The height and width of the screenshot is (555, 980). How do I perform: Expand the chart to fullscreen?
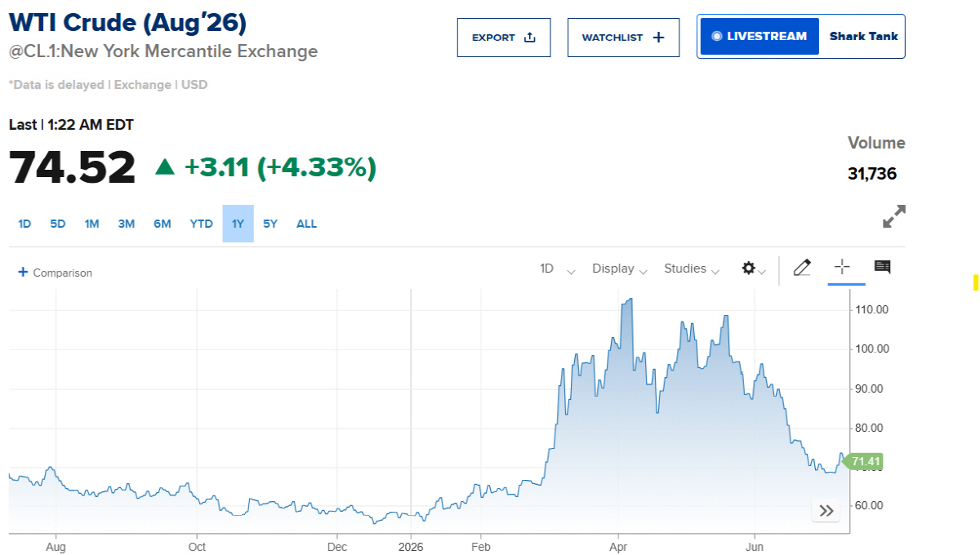coord(894,216)
